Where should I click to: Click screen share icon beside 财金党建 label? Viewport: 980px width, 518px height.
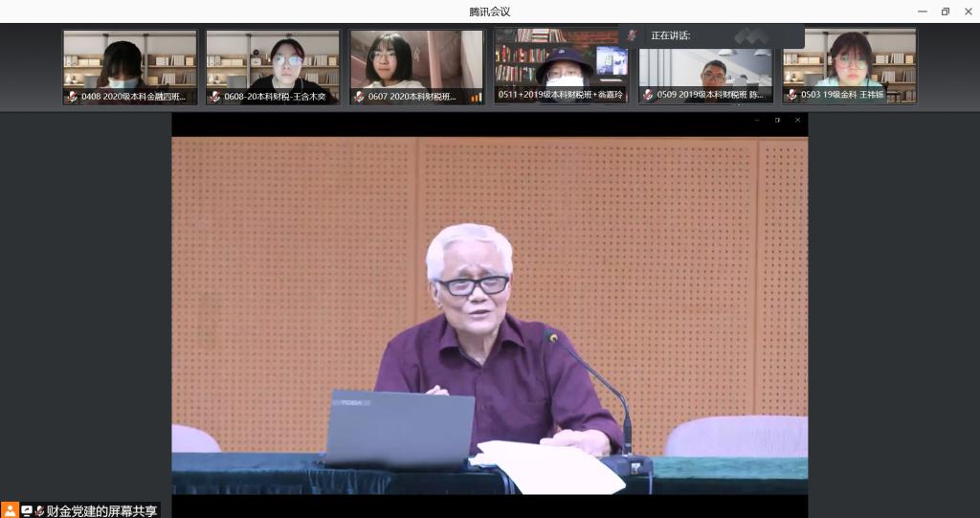(27, 510)
